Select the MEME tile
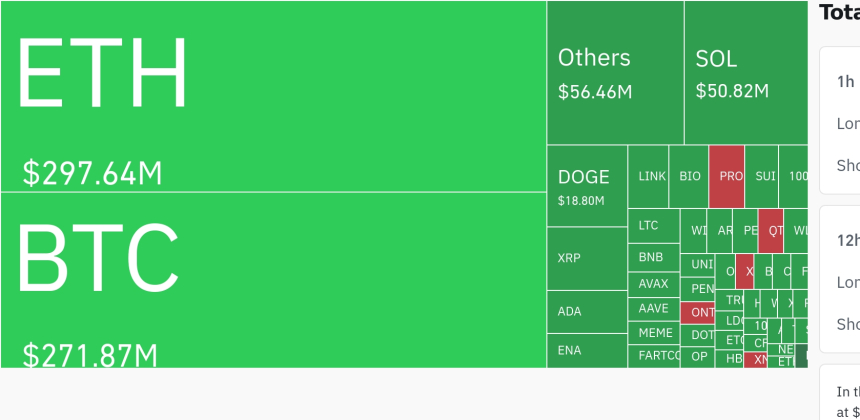Image resolution: width=860 pixels, height=420 pixels. click(653, 333)
